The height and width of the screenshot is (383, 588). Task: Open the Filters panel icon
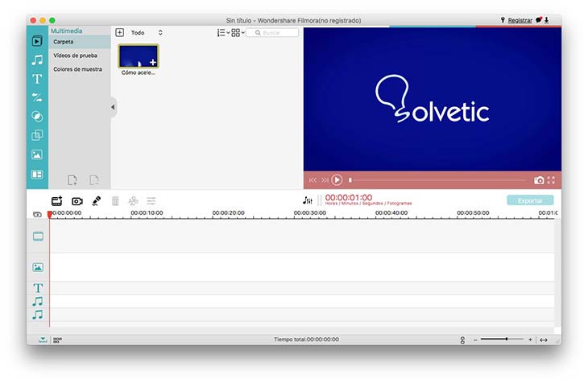click(x=37, y=117)
